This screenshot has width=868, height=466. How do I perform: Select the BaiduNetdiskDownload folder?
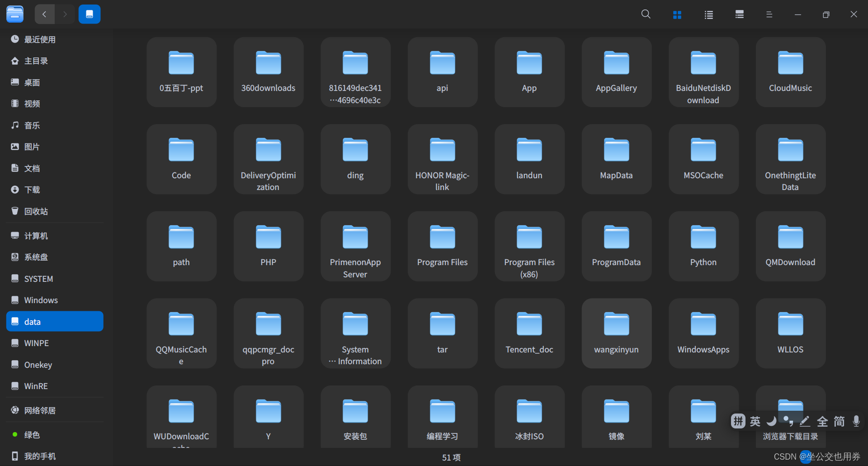[x=703, y=72]
